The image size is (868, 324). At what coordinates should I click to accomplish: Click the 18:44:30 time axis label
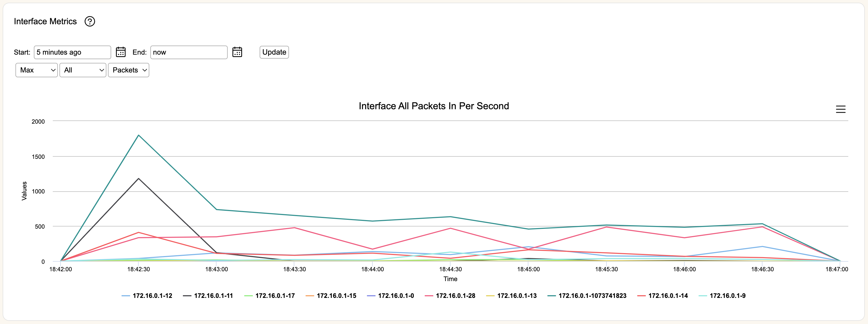[x=451, y=269]
